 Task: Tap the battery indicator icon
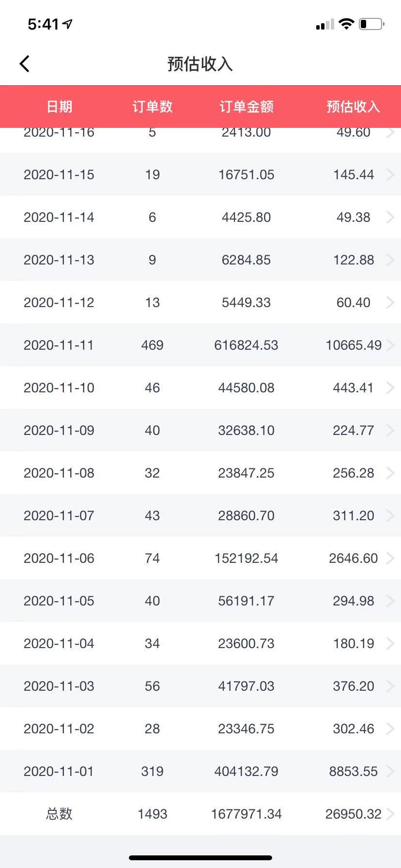pos(371,24)
